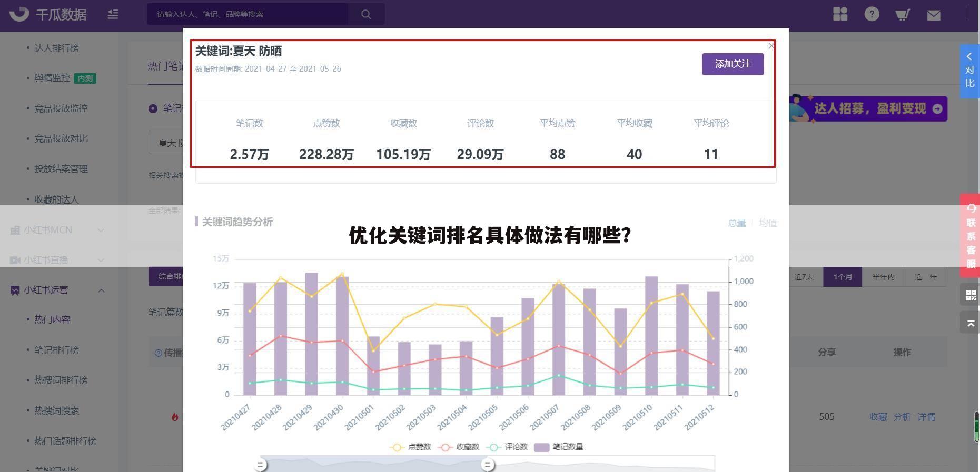Click the 添加关注 button
The width and height of the screenshot is (980, 472).
click(732, 64)
